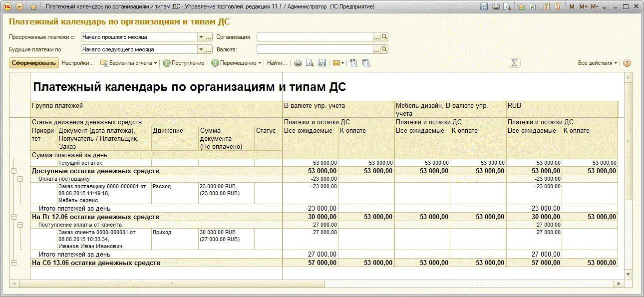
Task: Open the Варианты отчета dropdown menu
Action: [x=129, y=63]
